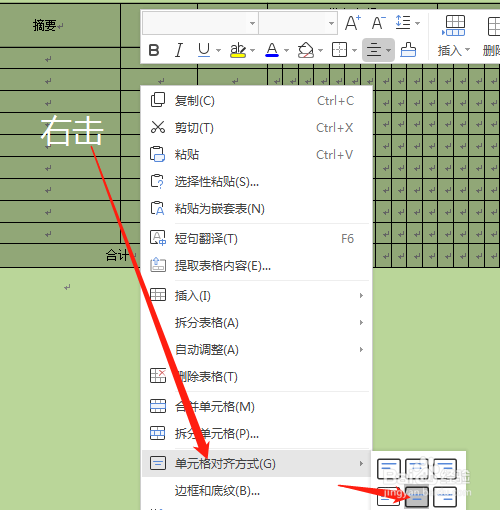Open the font name combo box
This screenshot has height=510, width=500.
coord(200,23)
